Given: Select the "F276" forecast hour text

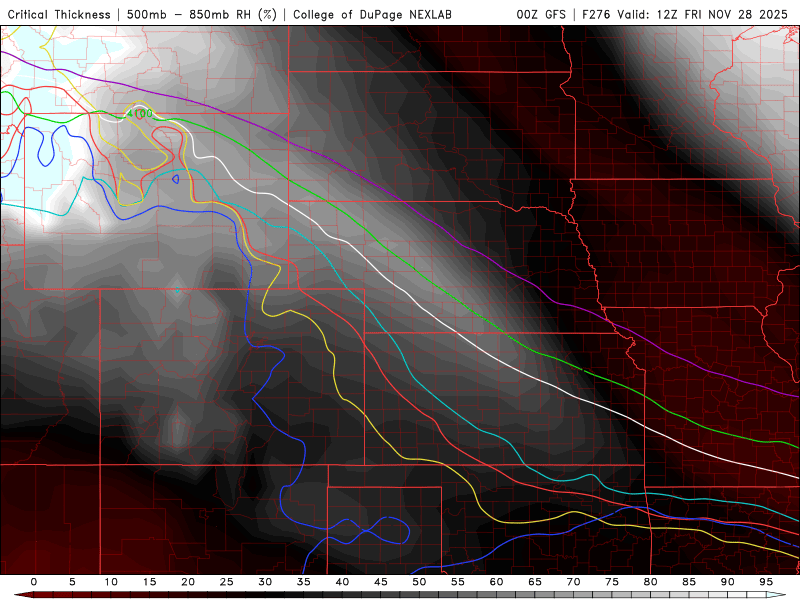Looking at the screenshot, I should tap(597, 15).
